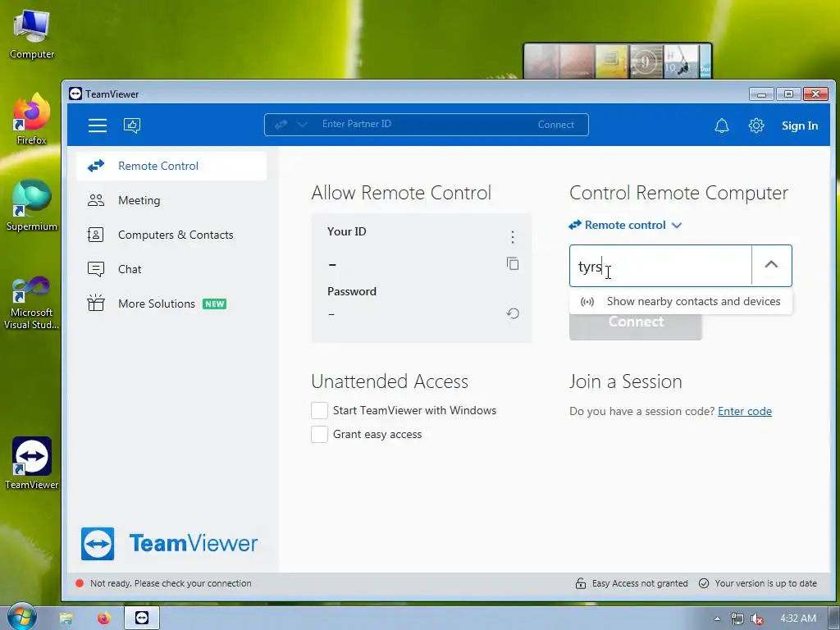840x630 pixels.
Task: Click the TeamViewer title bar icon
Action: [x=75, y=94]
